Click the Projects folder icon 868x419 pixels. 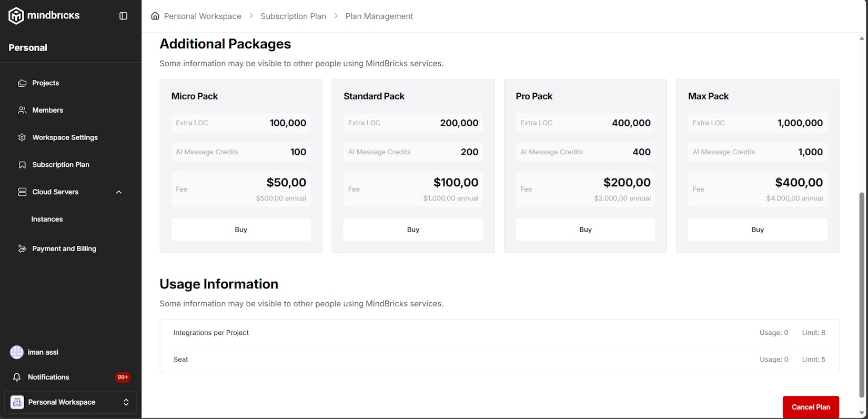click(x=22, y=83)
